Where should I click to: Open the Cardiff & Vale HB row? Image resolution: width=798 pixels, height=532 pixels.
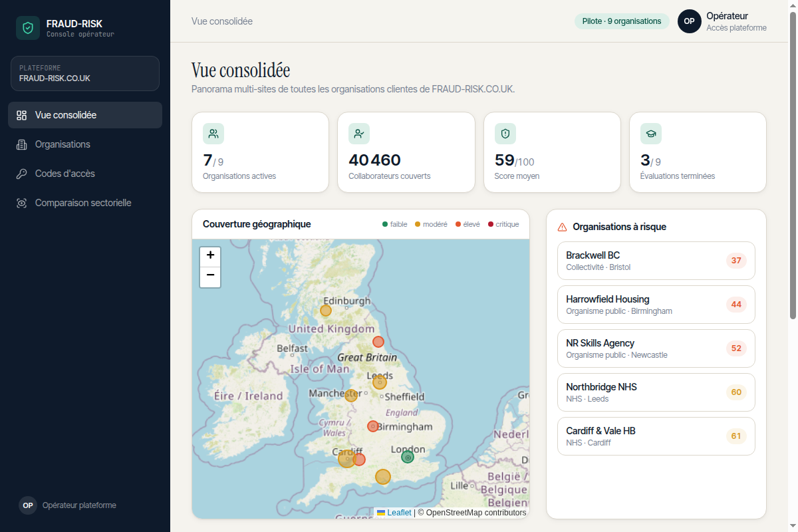[656, 436]
